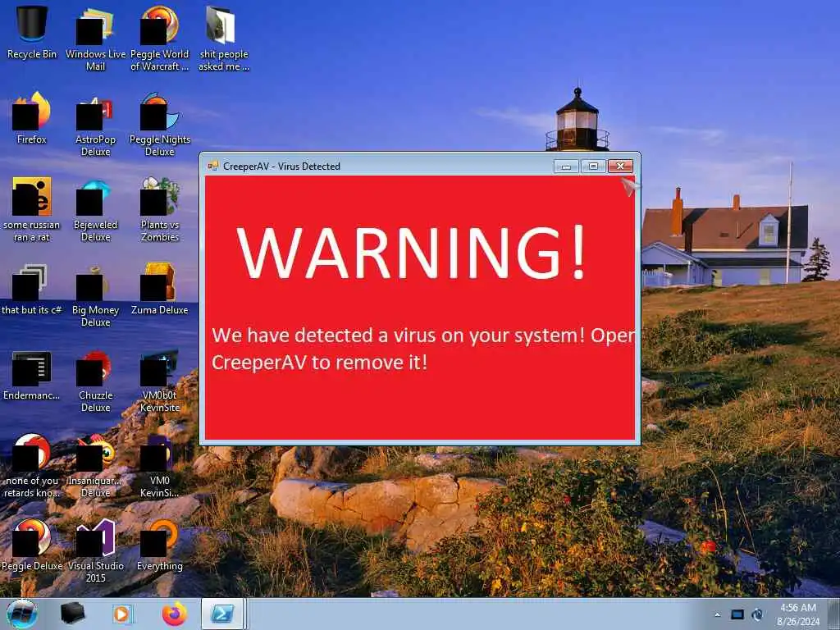The height and width of the screenshot is (630, 840).
Task: Launch Firefox from the taskbar
Action: coord(175,614)
